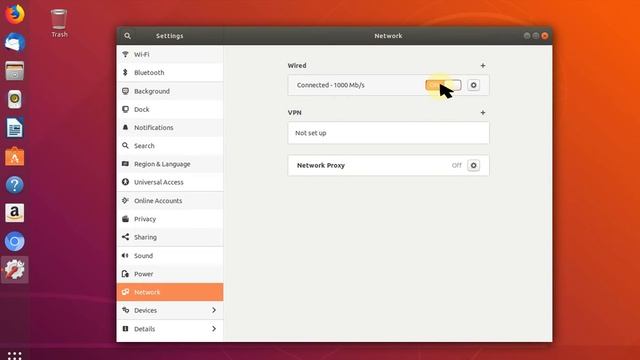640x360 pixels.
Task: Select Bluetooth in the sidebar
Action: click(170, 73)
